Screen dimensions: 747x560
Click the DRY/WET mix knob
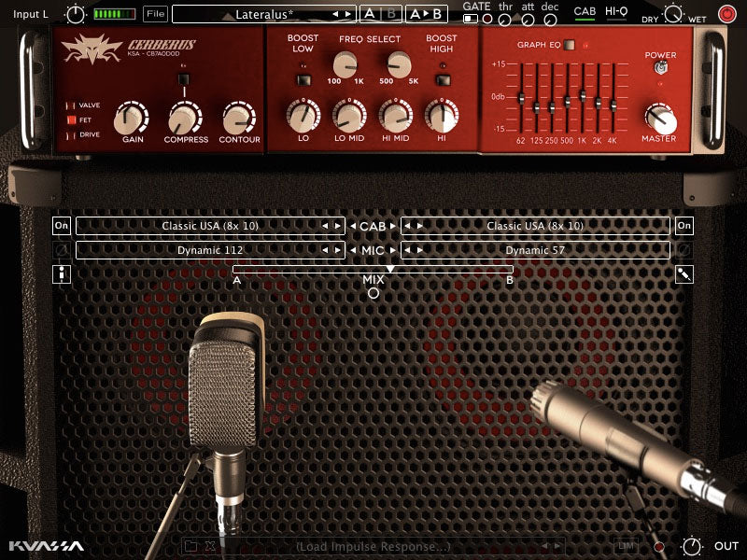673,14
